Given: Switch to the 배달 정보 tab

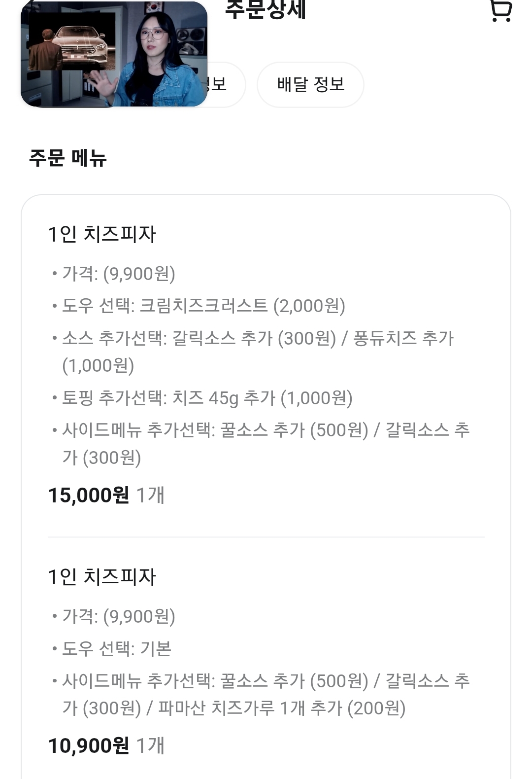Looking at the screenshot, I should coord(310,85).
